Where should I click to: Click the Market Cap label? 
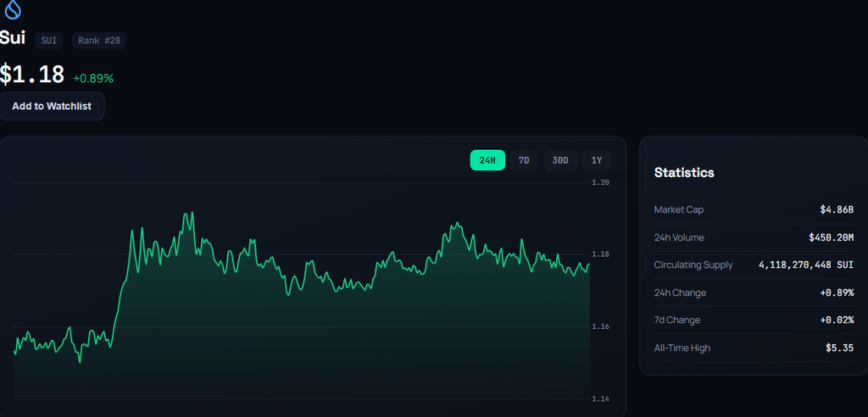[x=679, y=210]
